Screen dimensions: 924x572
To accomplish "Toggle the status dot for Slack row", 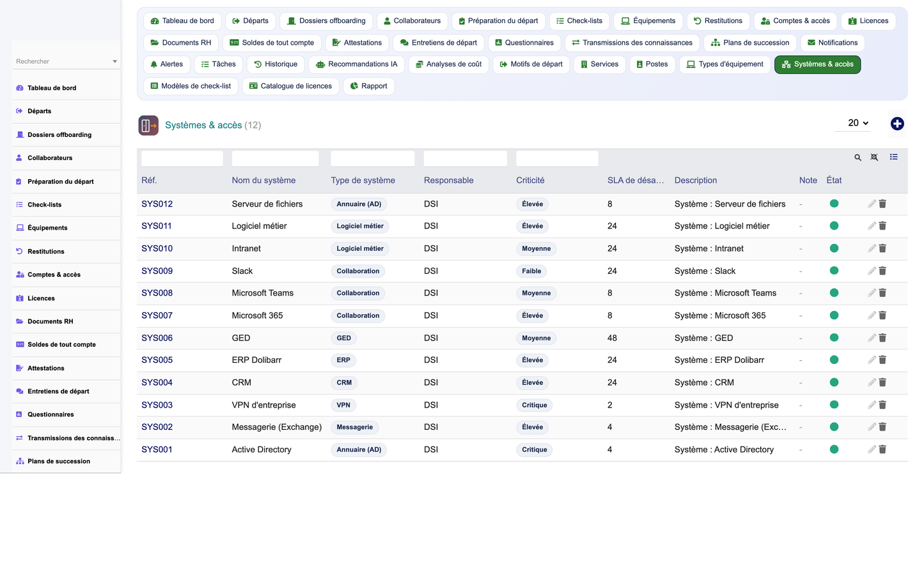I will 834,271.
